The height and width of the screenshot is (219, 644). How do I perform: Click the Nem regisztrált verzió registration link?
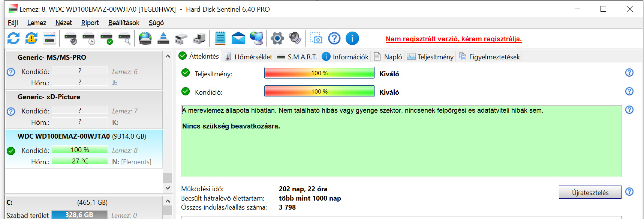click(454, 39)
